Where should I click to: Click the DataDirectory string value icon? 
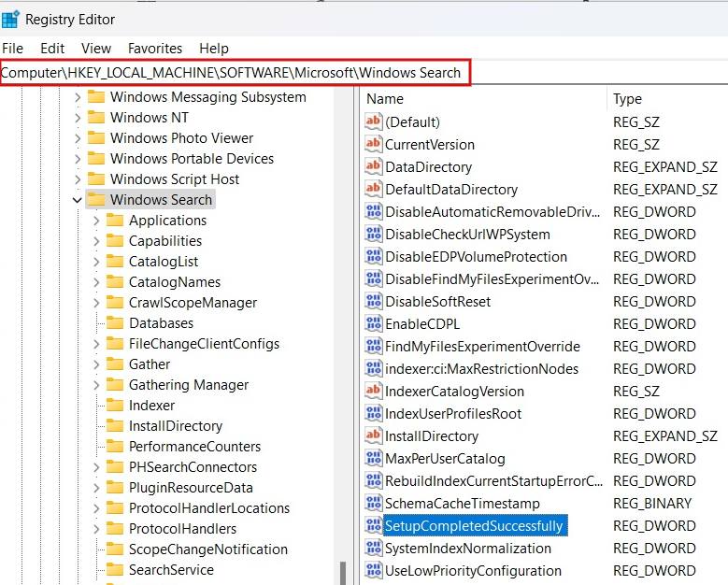[373, 166]
